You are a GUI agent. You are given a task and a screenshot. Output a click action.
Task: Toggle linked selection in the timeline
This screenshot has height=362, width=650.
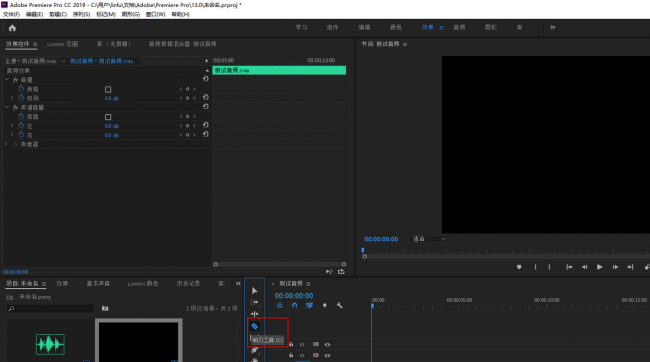pos(309,305)
